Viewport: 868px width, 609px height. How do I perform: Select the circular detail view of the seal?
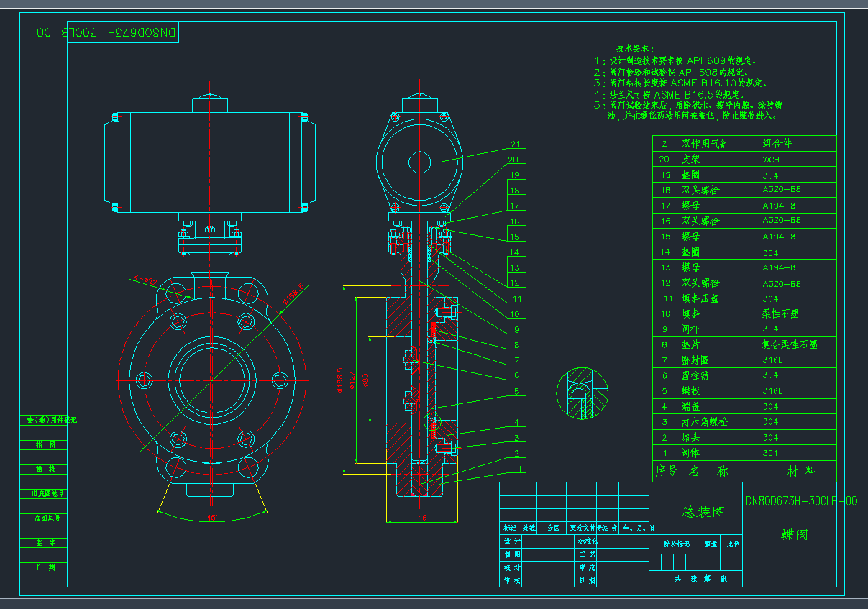582,393
